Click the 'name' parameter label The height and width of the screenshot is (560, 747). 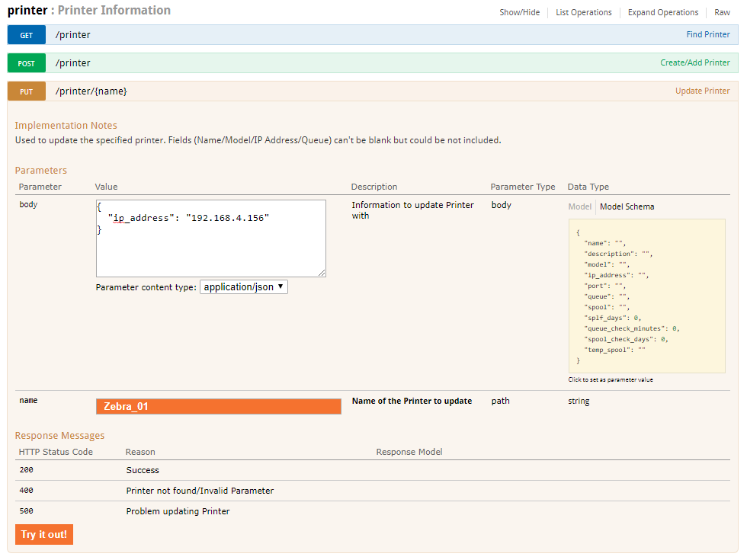(x=28, y=401)
